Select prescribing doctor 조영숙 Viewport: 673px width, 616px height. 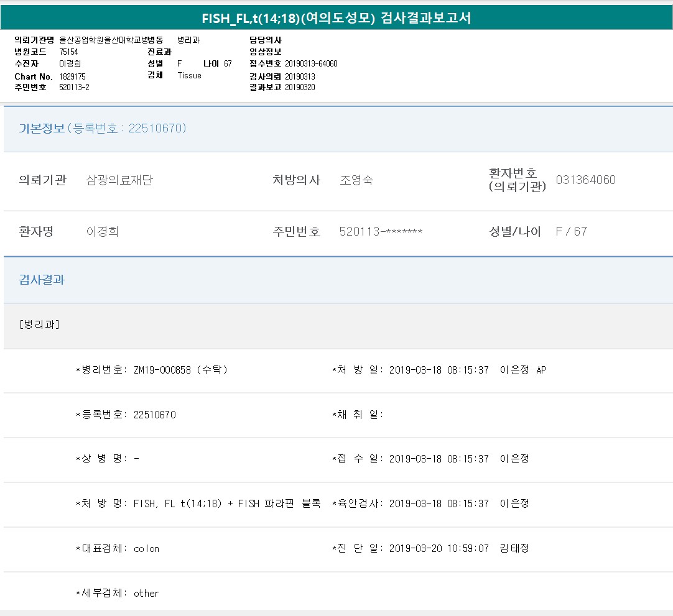356,180
